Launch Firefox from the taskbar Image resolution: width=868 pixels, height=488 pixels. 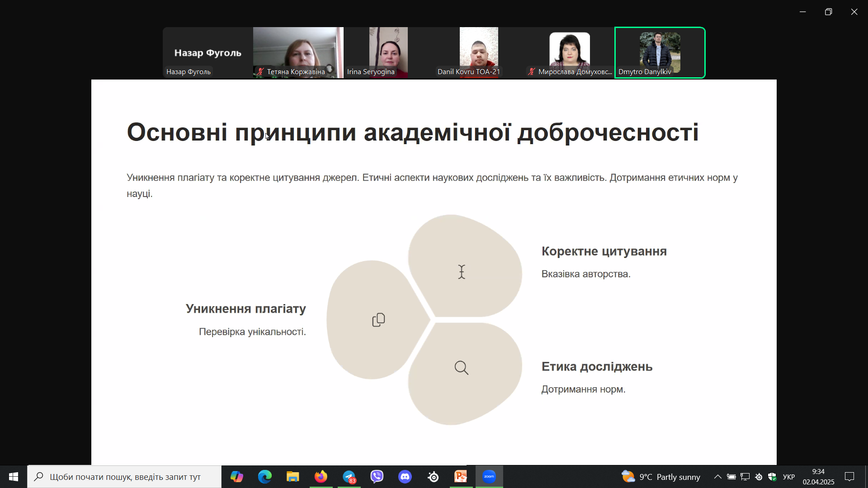(x=321, y=477)
